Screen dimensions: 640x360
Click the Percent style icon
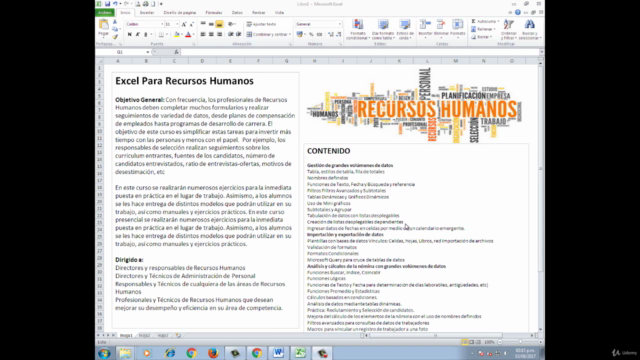tap(311, 35)
